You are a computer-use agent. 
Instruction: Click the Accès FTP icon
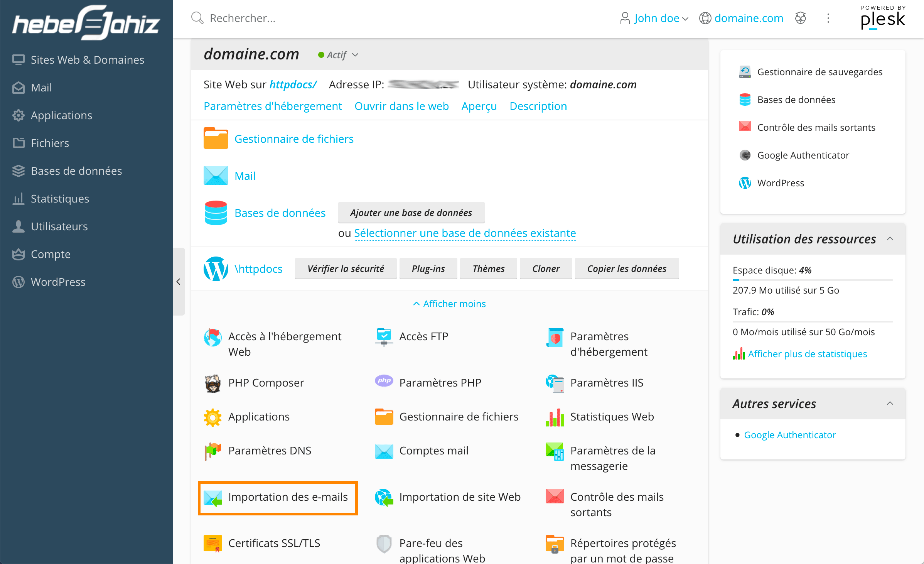coord(384,337)
